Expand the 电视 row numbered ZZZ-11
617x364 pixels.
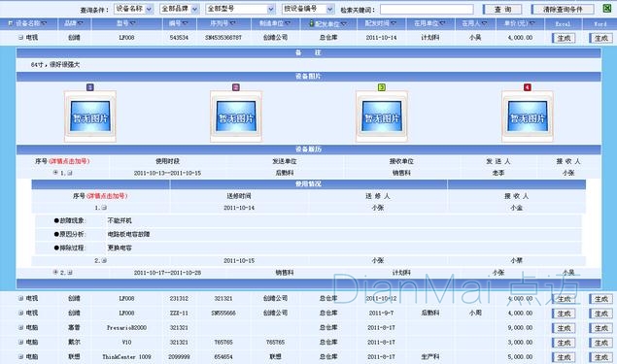[x=20, y=313]
